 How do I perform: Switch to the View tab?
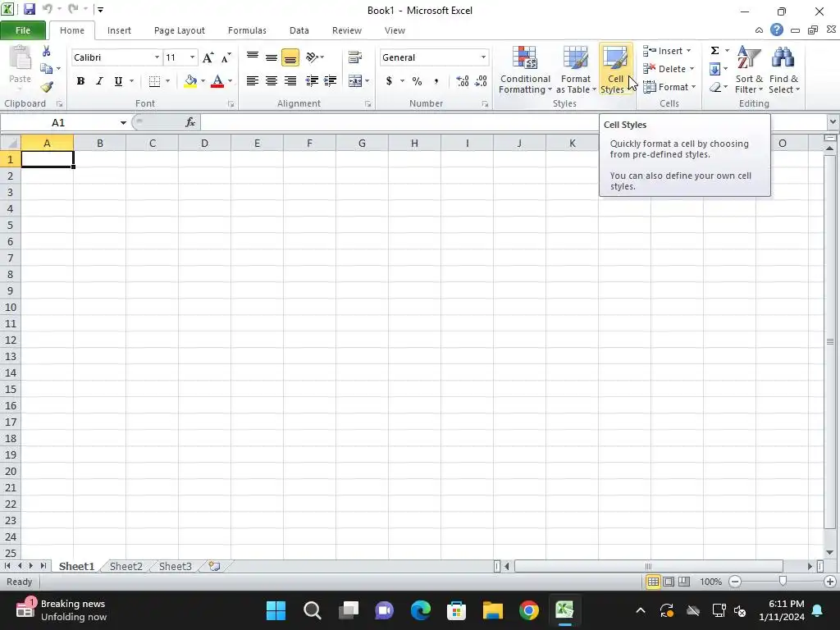coord(395,30)
